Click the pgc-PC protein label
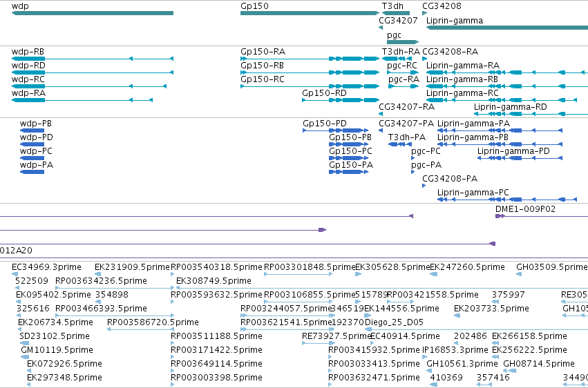This screenshot has width=588, height=388. (426, 152)
